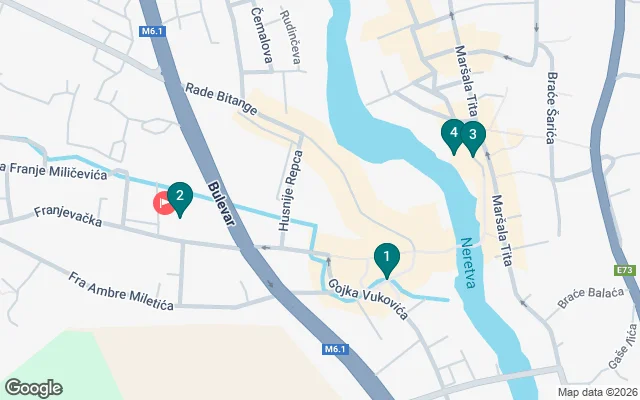Click the Google logo
Image resolution: width=640 pixels, height=400 pixels.
point(34,388)
